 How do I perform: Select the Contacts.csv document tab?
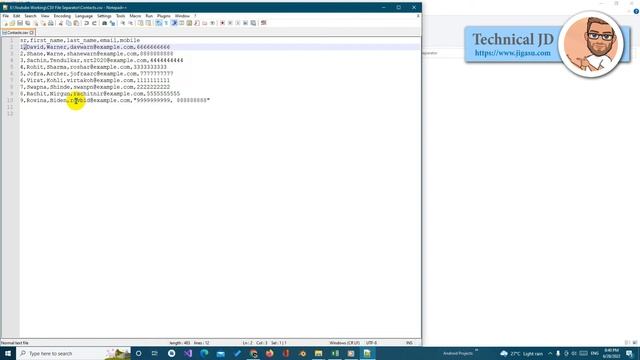(17, 32)
